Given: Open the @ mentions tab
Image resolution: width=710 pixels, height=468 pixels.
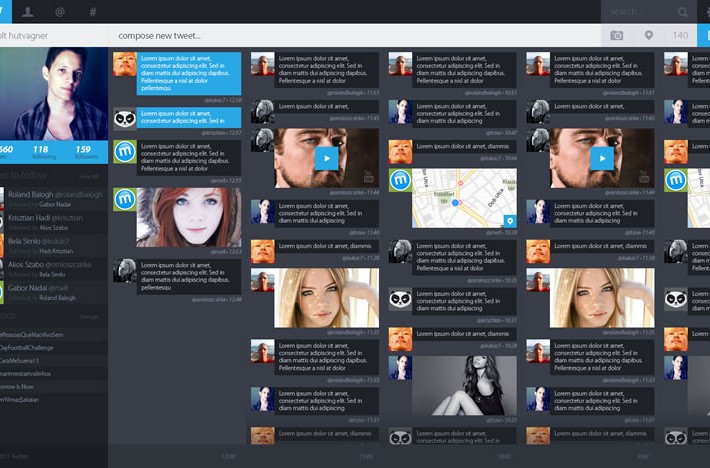Looking at the screenshot, I should tap(60, 12).
